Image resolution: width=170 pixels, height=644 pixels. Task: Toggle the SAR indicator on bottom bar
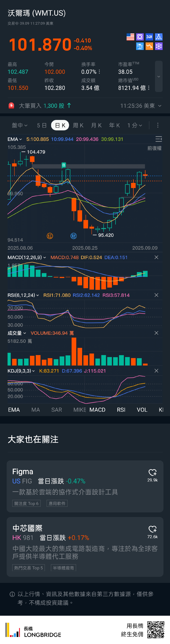click(56, 410)
